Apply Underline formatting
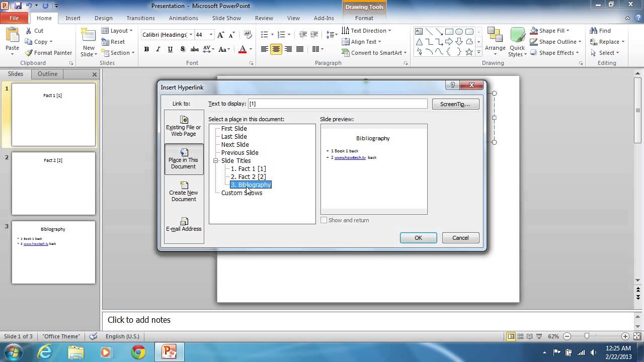Viewport: 644px width, 362px height. (170, 49)
